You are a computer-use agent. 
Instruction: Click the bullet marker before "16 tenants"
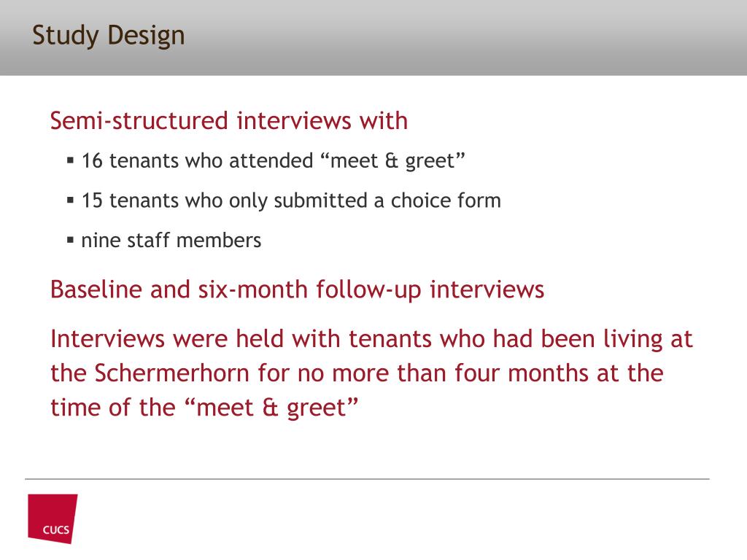71,160
